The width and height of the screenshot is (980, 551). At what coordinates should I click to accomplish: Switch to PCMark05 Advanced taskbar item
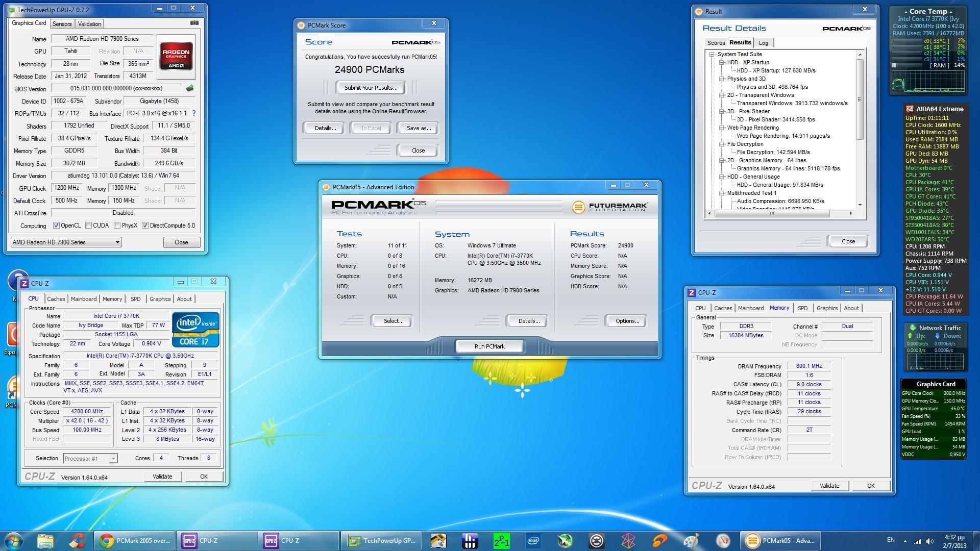point(781,541)
